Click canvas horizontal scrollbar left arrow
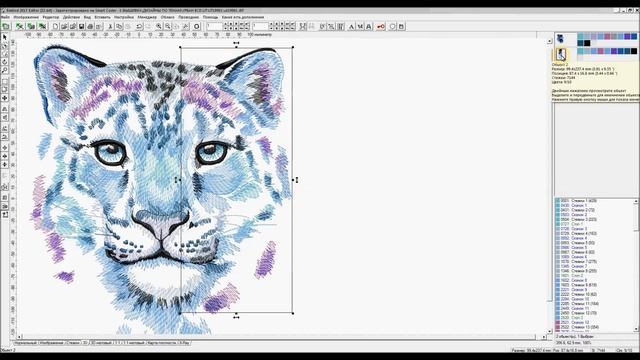 click(20, 337)
